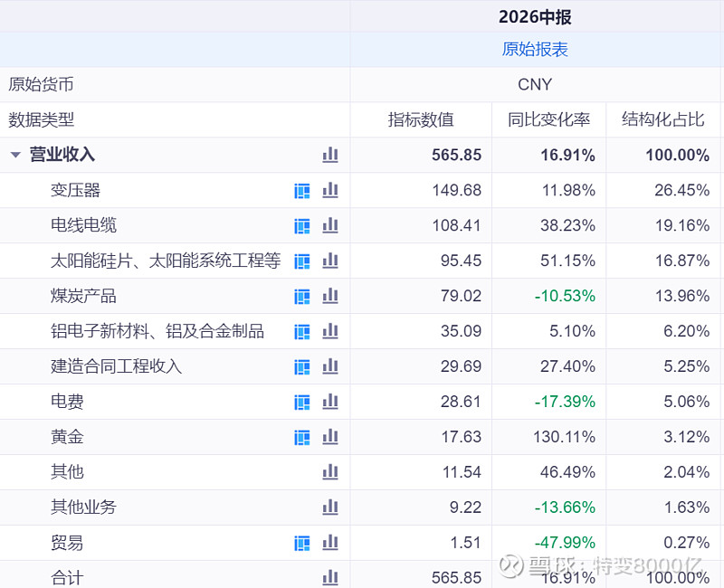Open bar chart icon for 营业收入
Image resolution: width=724 pixels, height=588 pixels.
coord(330,155)
